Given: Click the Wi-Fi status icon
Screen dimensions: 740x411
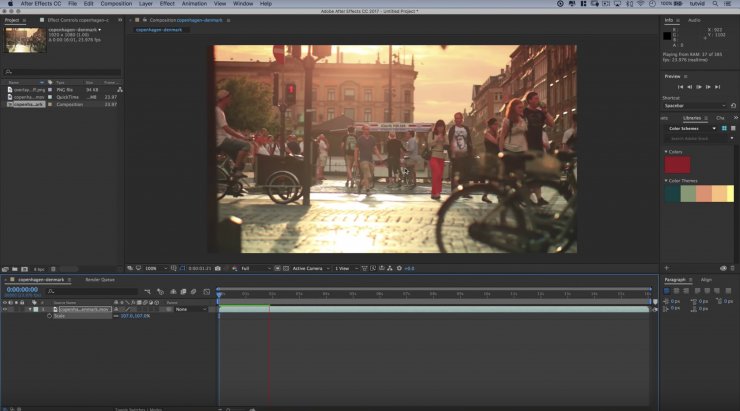Looking at the screenshot, I should [x=640, y=3].
